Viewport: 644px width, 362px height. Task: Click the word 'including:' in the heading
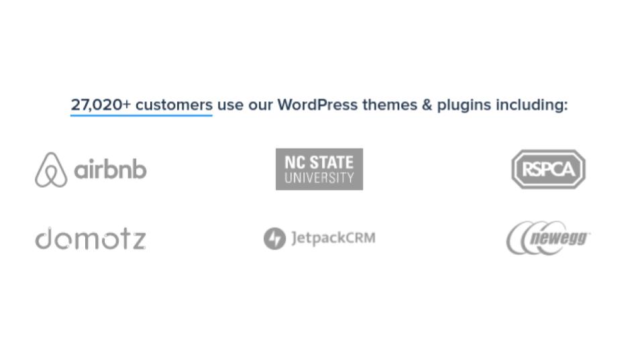click(x=532, y=105)
